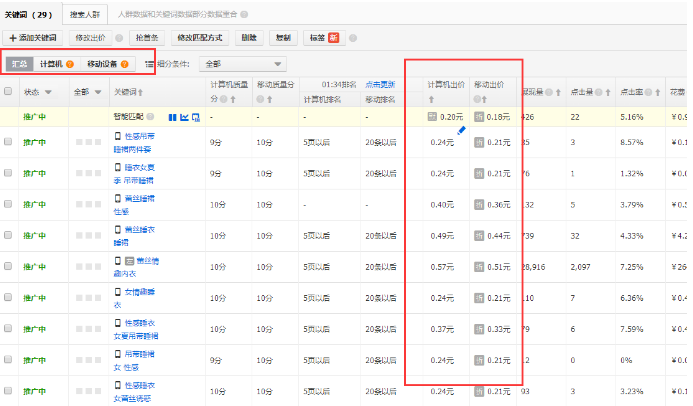Click the 折 discount icon beside 0.18元
This screenshot has height=406, width=693.
click(x=479, y=117)
